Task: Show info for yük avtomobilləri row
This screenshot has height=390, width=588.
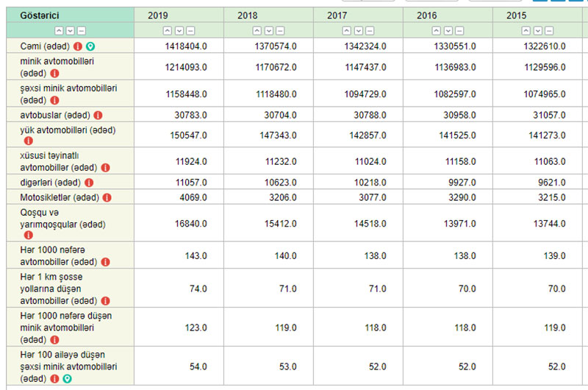Action: (x=29, y=141)
